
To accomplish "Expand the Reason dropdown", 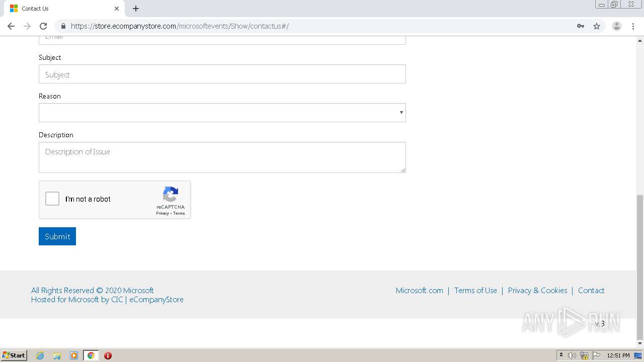I will point(222,113).
